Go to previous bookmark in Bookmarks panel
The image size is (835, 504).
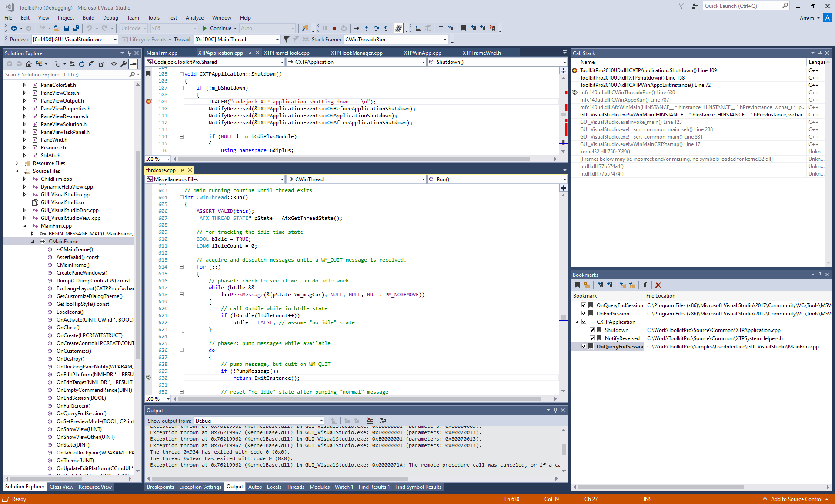pyautogui.click(x=600, y=285)
